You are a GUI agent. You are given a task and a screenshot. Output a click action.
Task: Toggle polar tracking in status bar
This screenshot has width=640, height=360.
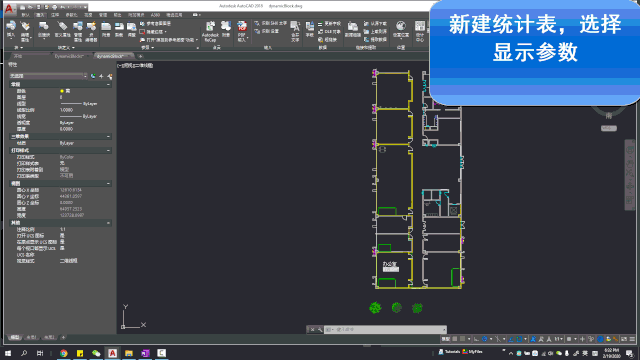[x=484, y=339]
